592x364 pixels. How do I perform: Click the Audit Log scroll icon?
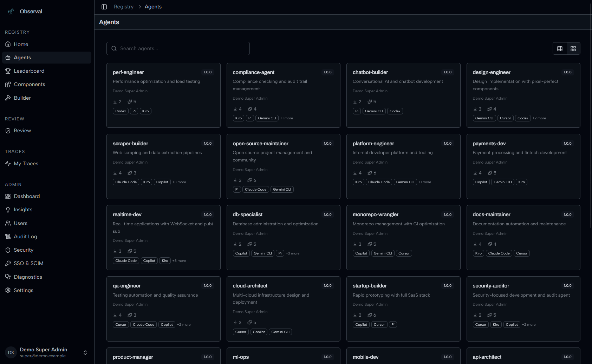coord(8,237)
